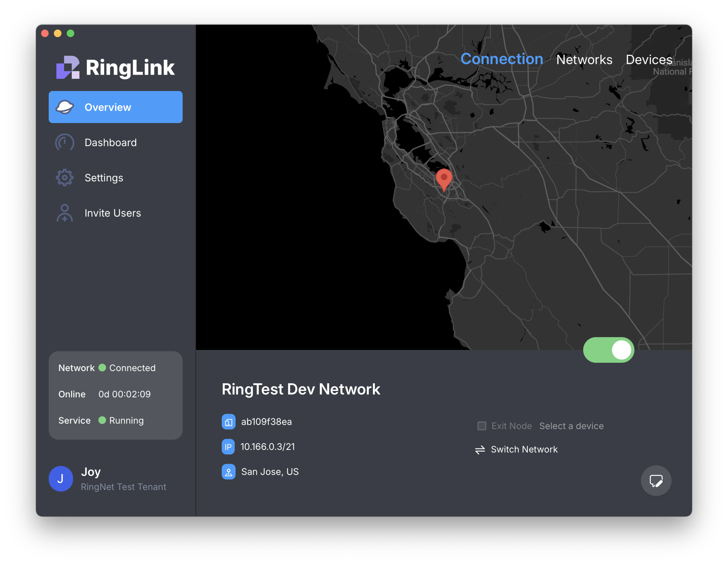The height and width of the screenshot is (564, 728).
Task: Click the IP badge icon
Action: tap(228, 447)
